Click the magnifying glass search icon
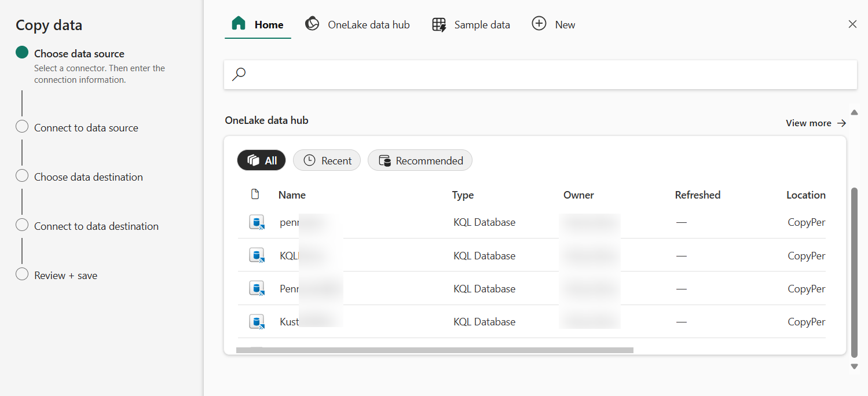This screenshot has height=396, width=868. click(239, 75)
